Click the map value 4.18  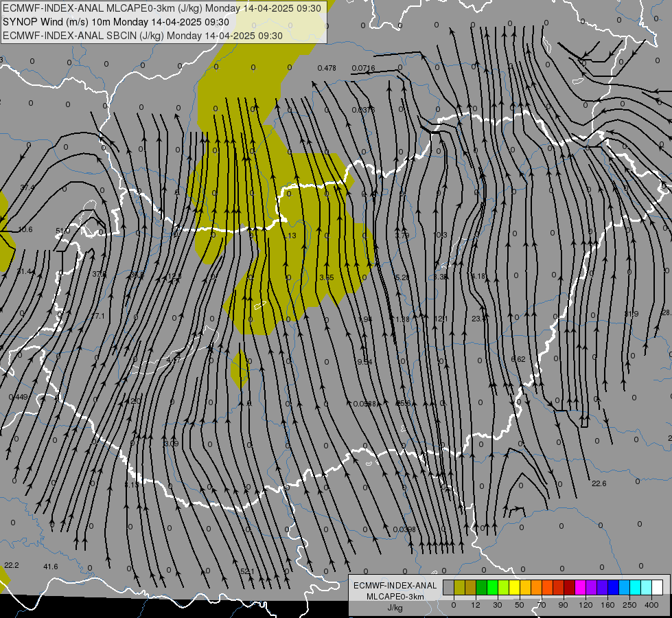point(478,276)
